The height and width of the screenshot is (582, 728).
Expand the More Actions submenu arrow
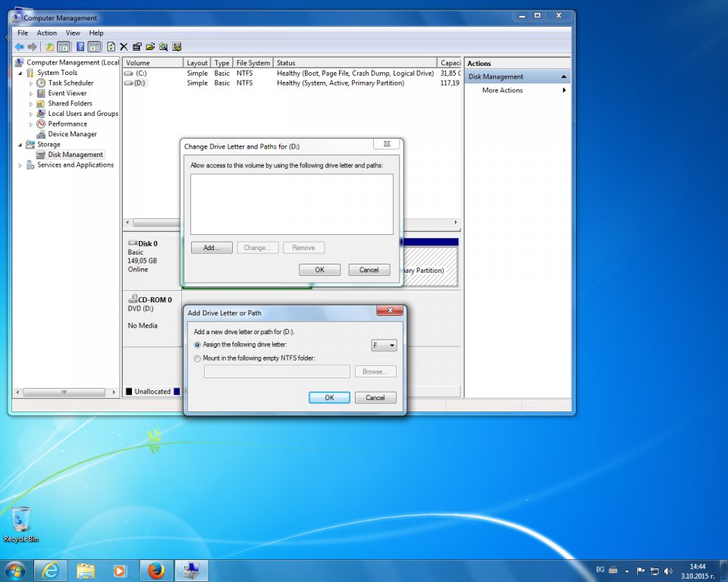[564, 90]
